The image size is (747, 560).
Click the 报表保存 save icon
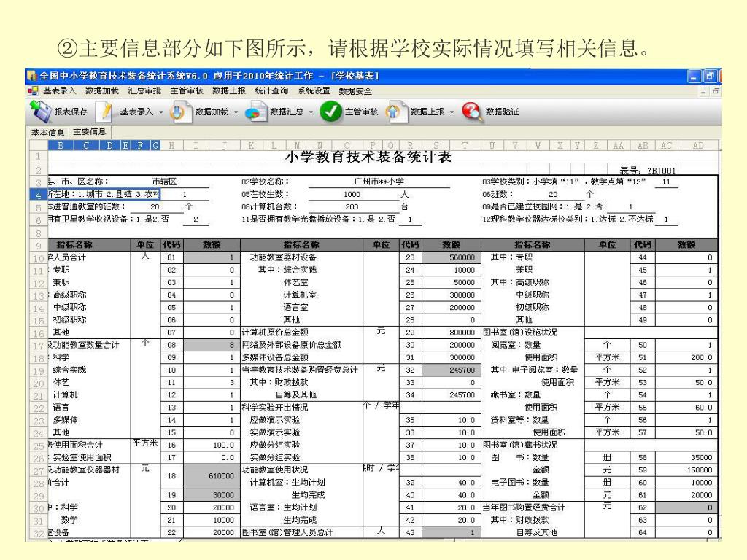coord(41,112)
